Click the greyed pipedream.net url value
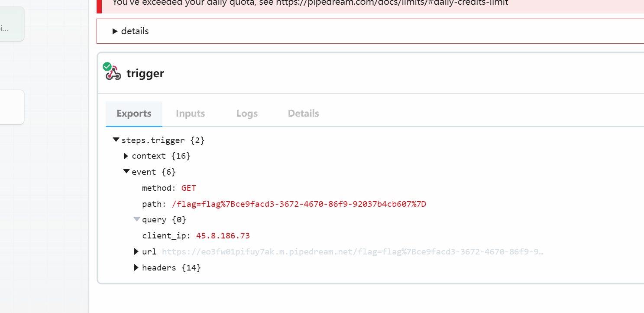644x313 pixels. 353,252
